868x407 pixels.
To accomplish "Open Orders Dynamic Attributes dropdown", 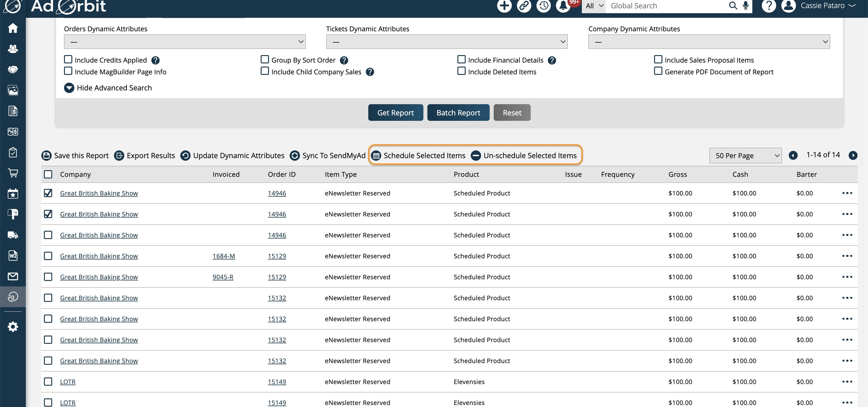I will coord(185,41).
